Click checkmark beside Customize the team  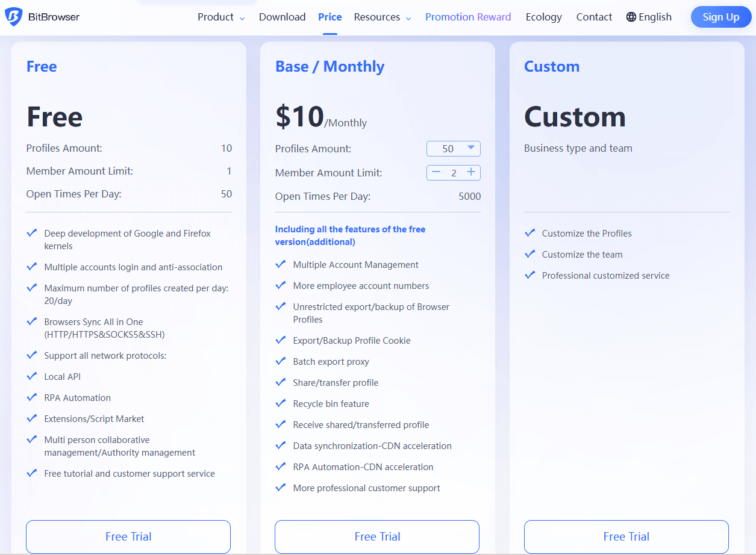click(x=530, y=254)
